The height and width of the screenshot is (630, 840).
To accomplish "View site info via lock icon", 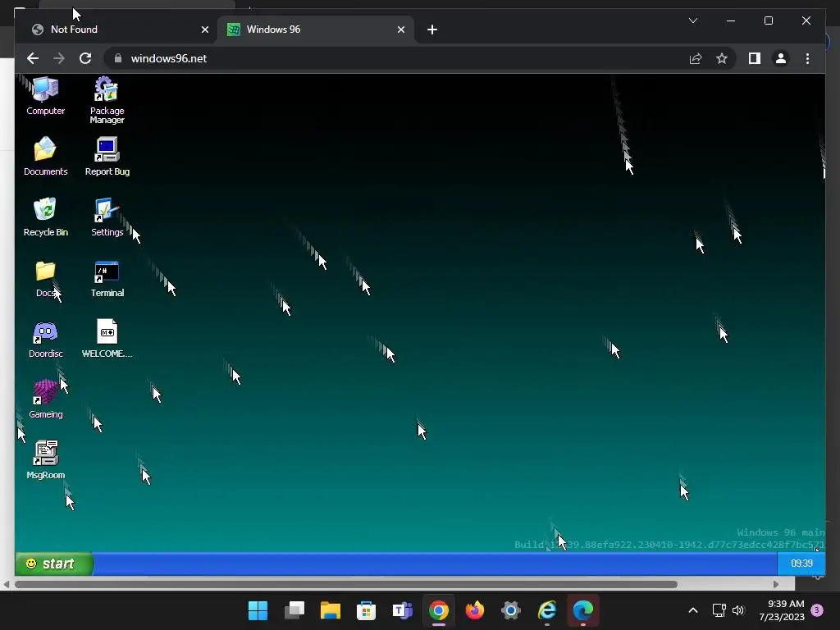I will [118, 58].
